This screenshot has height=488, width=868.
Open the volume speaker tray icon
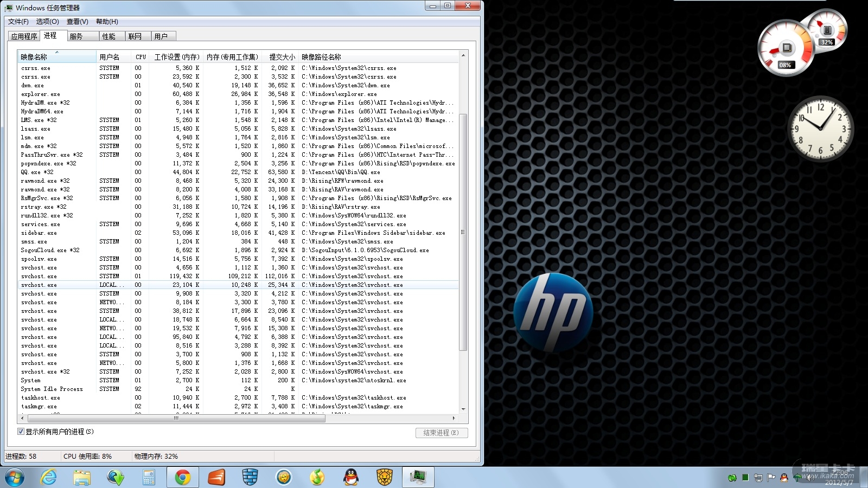[809, 478]
